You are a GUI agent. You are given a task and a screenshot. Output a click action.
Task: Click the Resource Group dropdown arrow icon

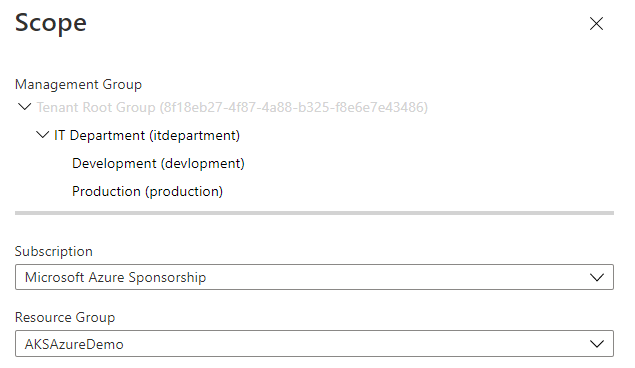pos(597,344)
